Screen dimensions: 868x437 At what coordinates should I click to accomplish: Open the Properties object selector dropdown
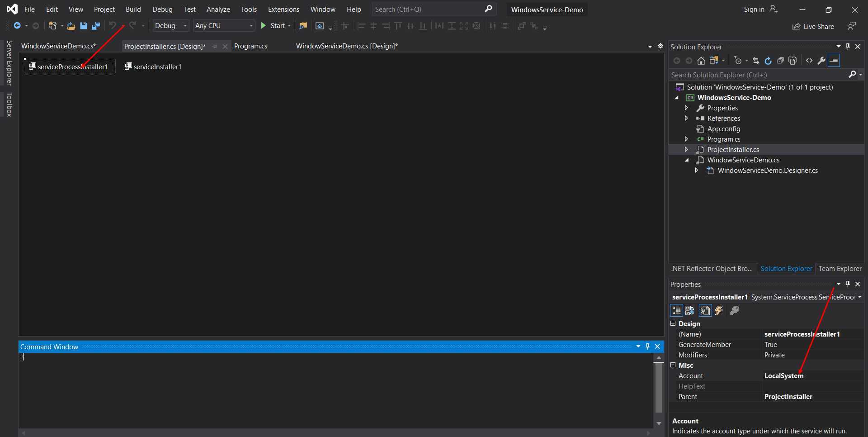pyautogui.click(x=859, y=297)
